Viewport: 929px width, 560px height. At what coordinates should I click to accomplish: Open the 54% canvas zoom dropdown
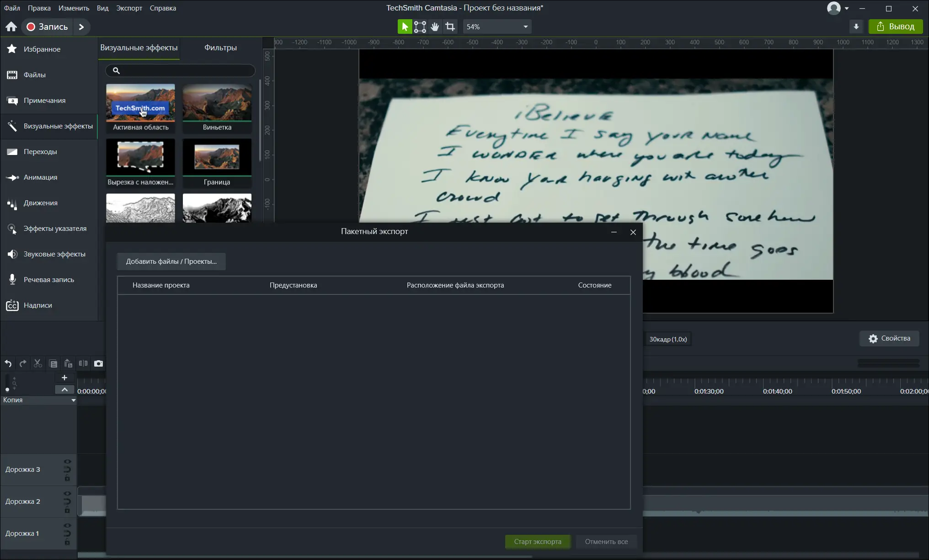(x=525, y=27)
